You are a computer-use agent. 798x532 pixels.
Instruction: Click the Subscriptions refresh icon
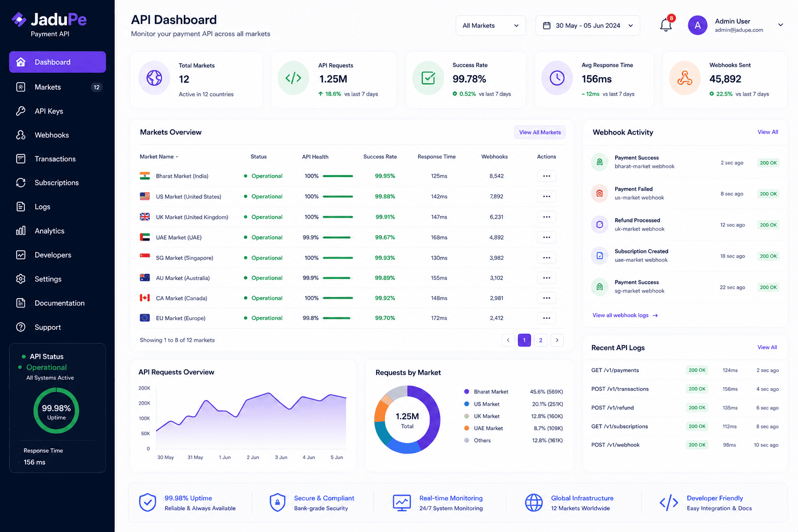(21, 183)
